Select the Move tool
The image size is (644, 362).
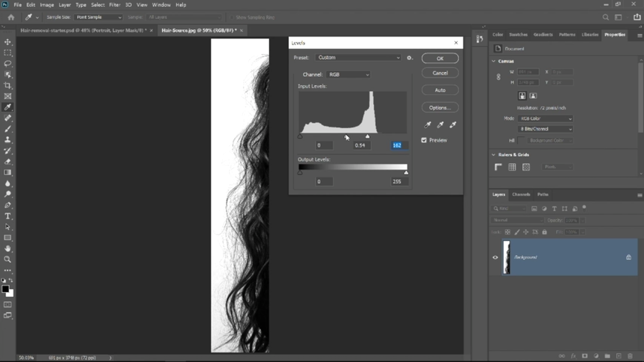pyautogui.click(x=8, y=42)
